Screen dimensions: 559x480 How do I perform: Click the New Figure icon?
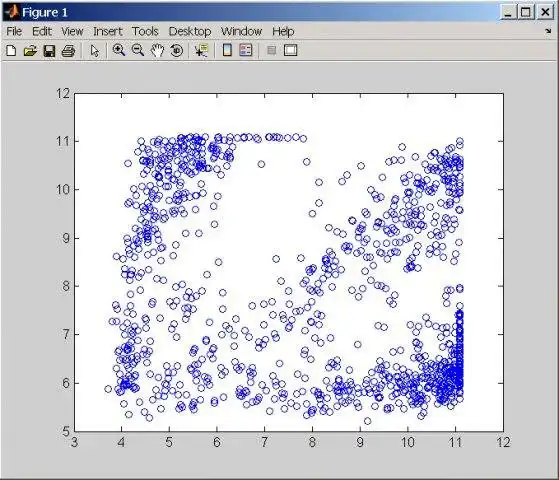11,51
